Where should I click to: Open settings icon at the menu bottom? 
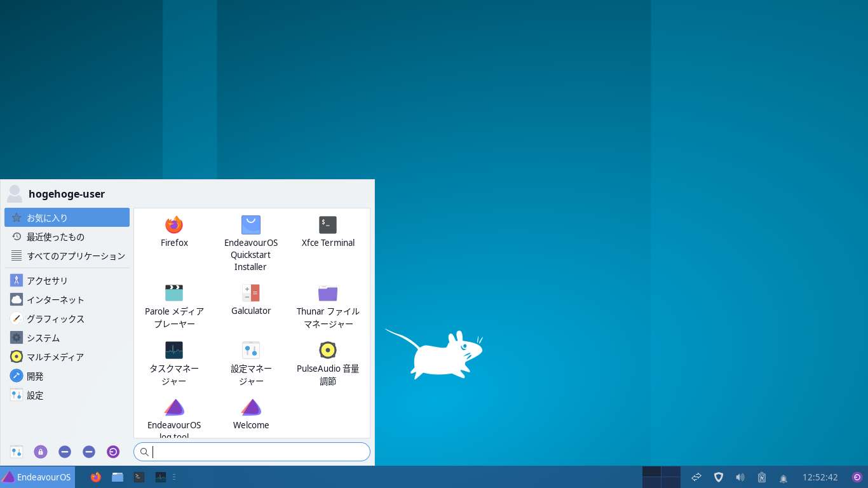(17, 452)
